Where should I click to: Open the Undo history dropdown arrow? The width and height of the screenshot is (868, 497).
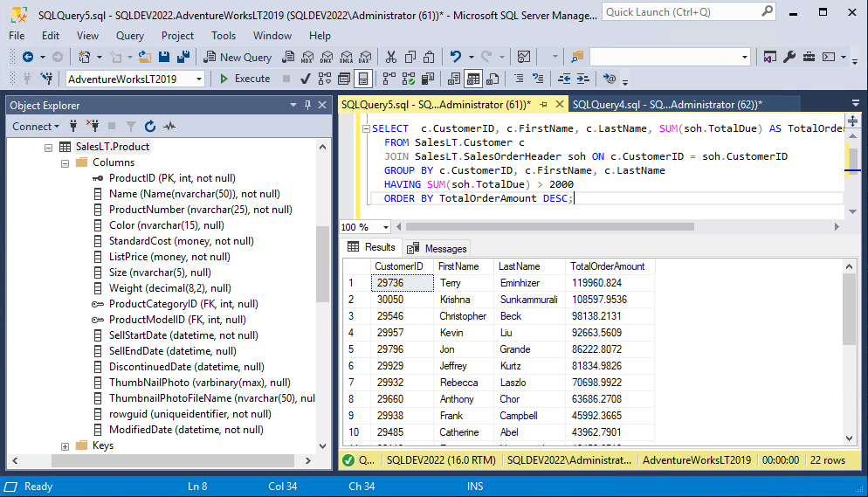coord(471,57)
